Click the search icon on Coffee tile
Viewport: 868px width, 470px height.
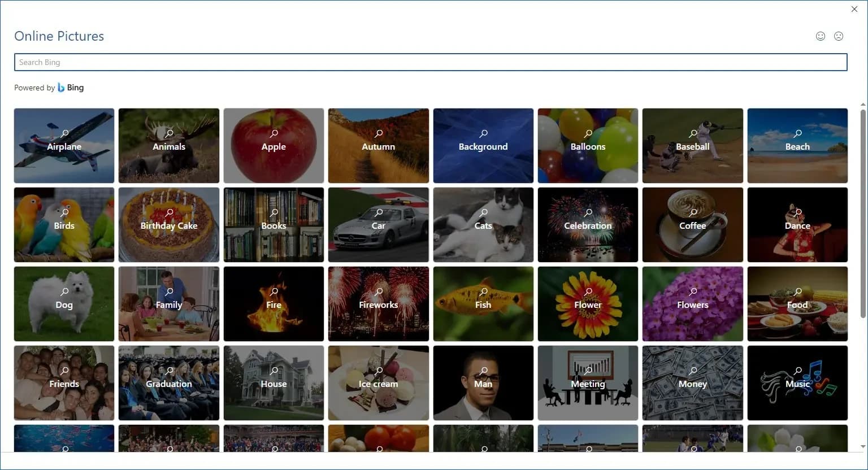point(693,212)
